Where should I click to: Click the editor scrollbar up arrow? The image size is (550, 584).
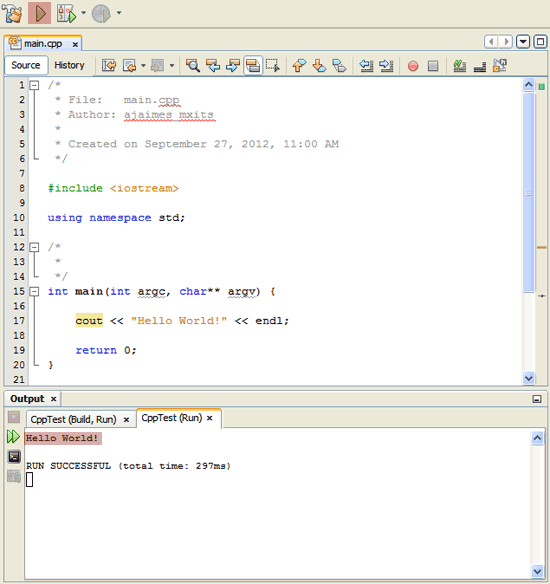click(528, 85)
